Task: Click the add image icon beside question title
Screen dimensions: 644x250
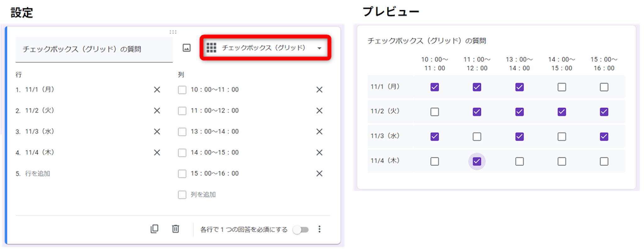Action: pos(186,48)
